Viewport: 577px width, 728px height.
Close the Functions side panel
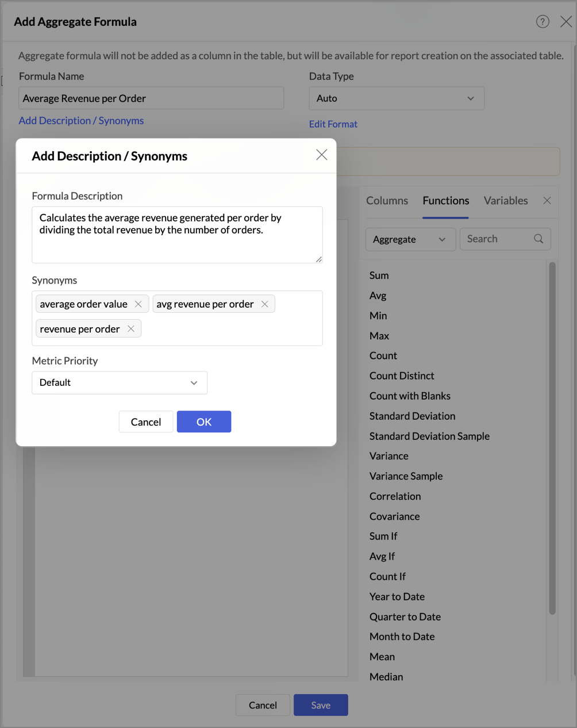(547, 201)
